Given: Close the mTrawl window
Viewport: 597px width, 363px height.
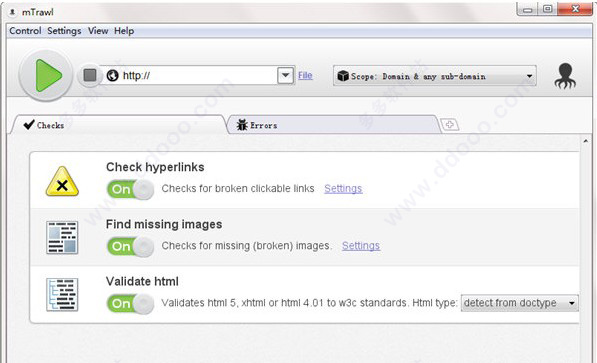Looking at the screenshot, I should tap(575, 9).
